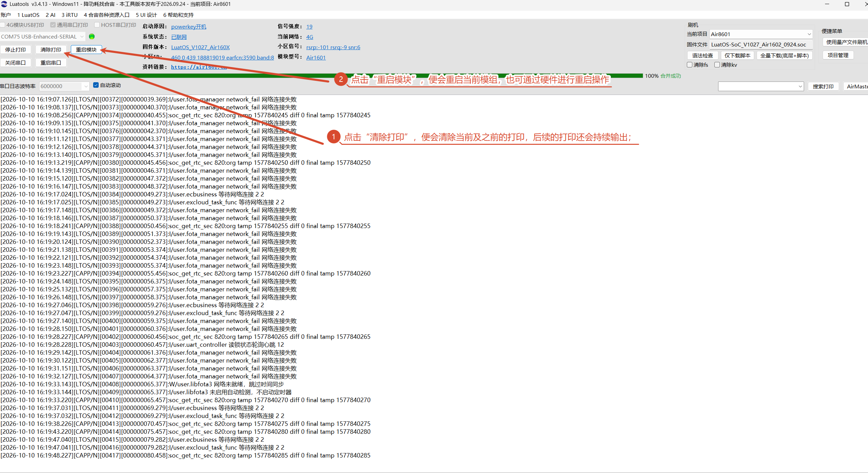Open the 1 LuatOS menu
This screenshot has width=868, height=473.
(28, 15)
